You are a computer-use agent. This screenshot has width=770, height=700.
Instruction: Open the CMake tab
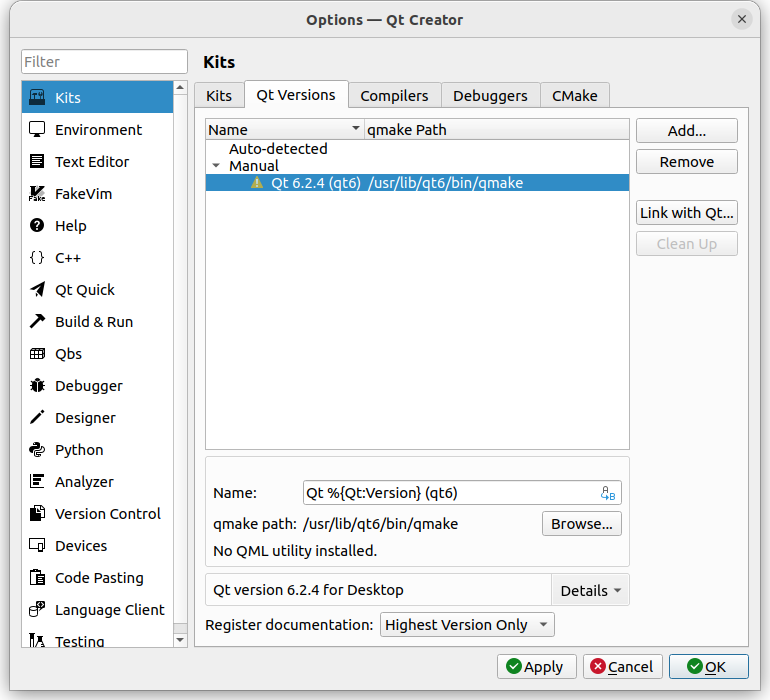coord(575,95)
